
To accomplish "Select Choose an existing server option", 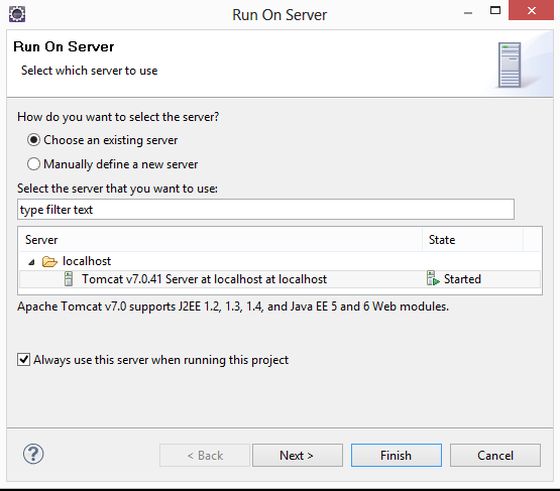I will point(33,140).
